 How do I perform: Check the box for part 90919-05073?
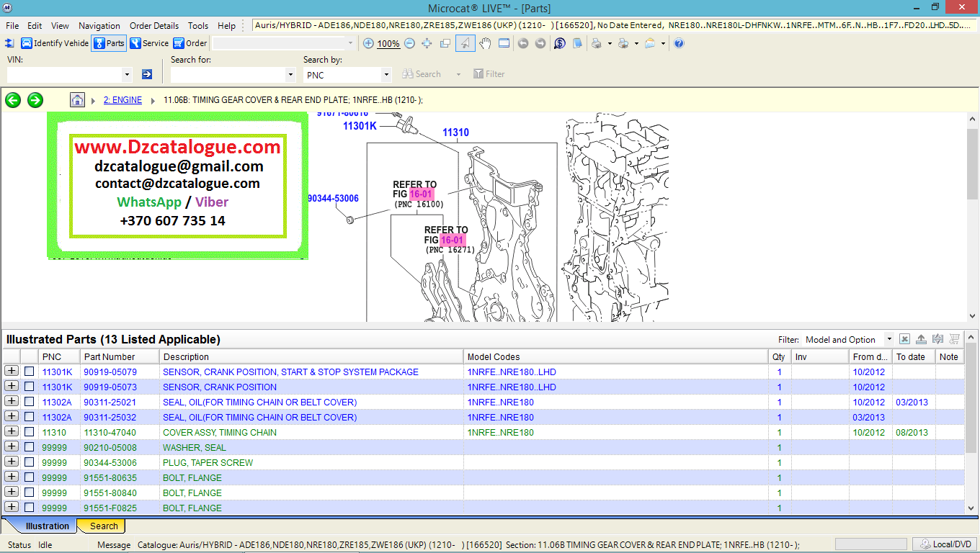coord(29,387)
